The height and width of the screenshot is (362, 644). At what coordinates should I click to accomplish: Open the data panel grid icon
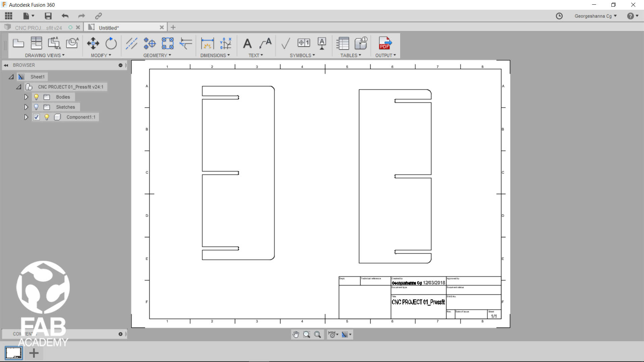click(9, 16)
